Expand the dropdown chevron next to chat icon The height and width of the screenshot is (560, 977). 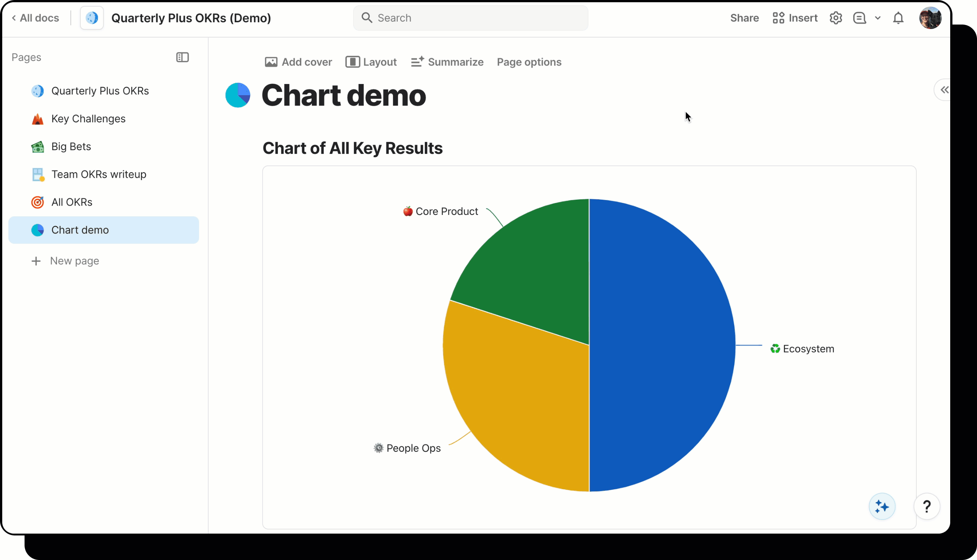click(877, 18)
